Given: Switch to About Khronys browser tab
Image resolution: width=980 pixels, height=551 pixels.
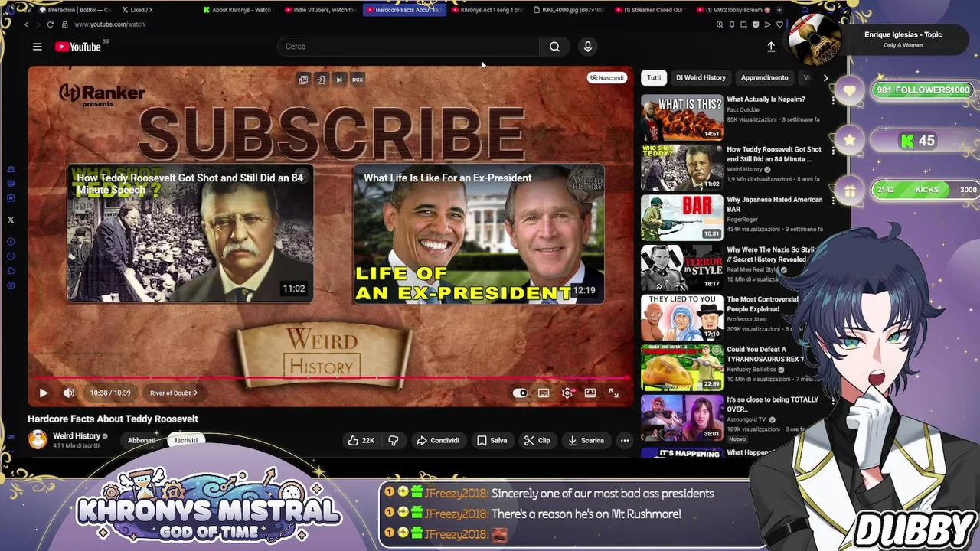Looking at the screenshot, I should pos(237,10).
